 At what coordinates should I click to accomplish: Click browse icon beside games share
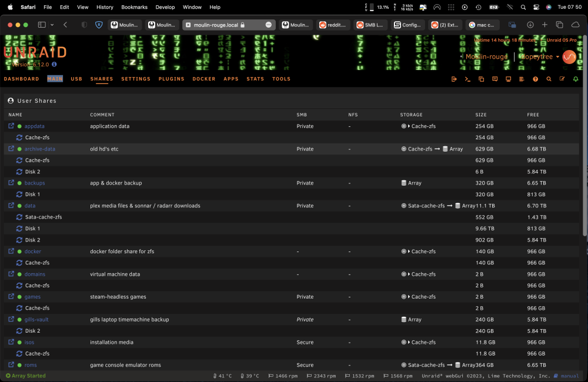[11, 297]
